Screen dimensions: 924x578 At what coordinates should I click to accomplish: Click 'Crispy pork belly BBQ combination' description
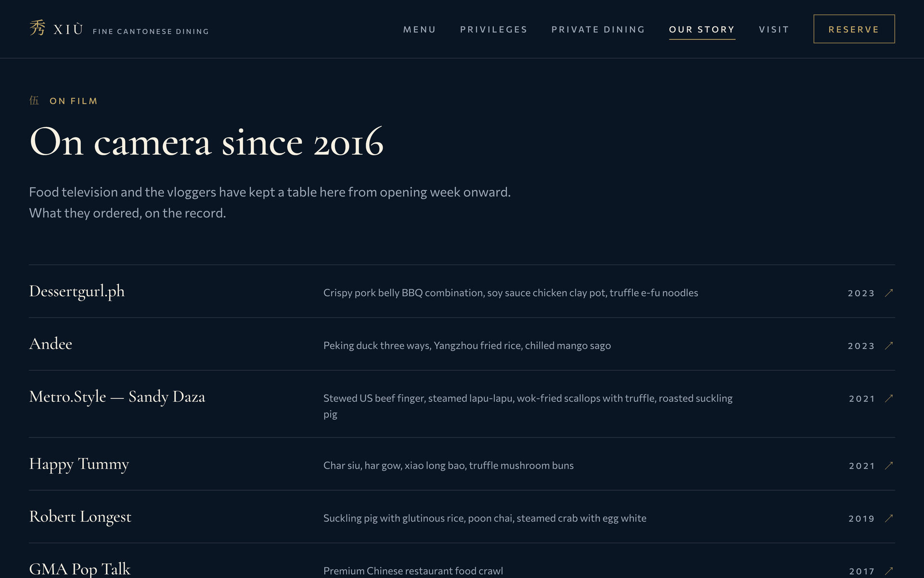tap(511, 293)
